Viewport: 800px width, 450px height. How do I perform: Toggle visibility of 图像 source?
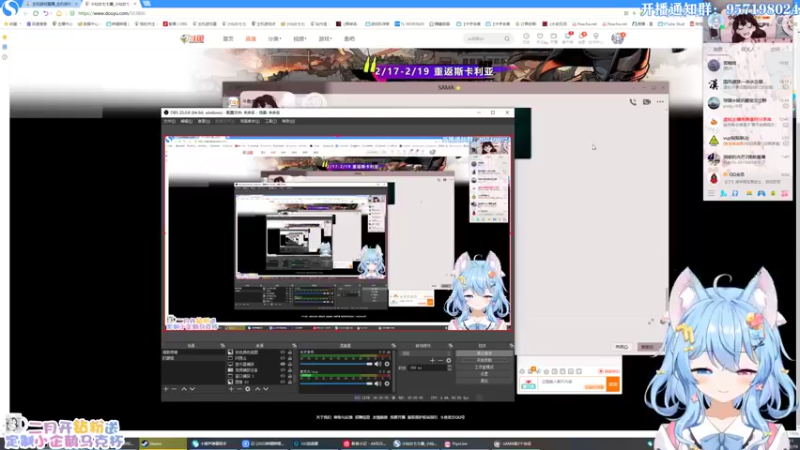(x=283, y=382)
